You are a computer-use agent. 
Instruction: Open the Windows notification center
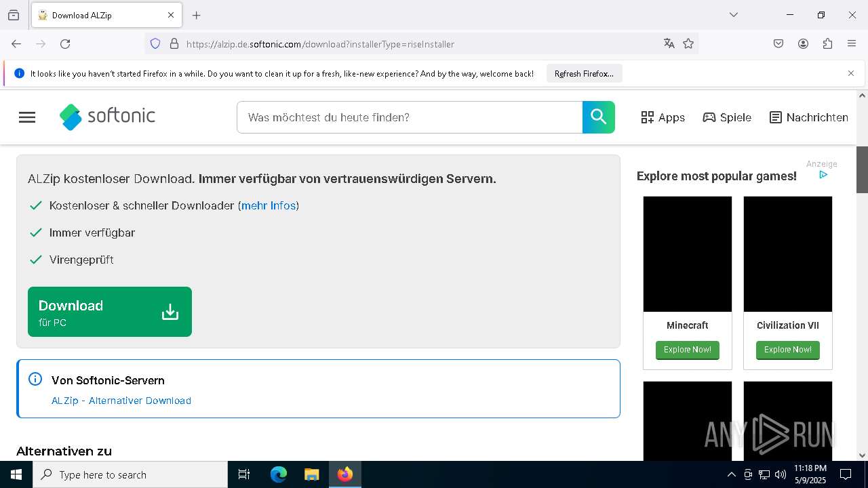(x=846, y=474)
